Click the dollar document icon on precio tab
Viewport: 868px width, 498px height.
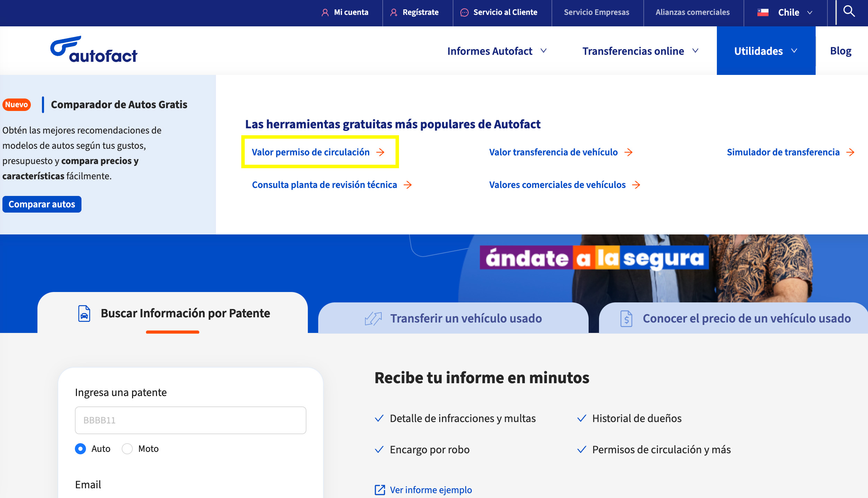(626, 318)
